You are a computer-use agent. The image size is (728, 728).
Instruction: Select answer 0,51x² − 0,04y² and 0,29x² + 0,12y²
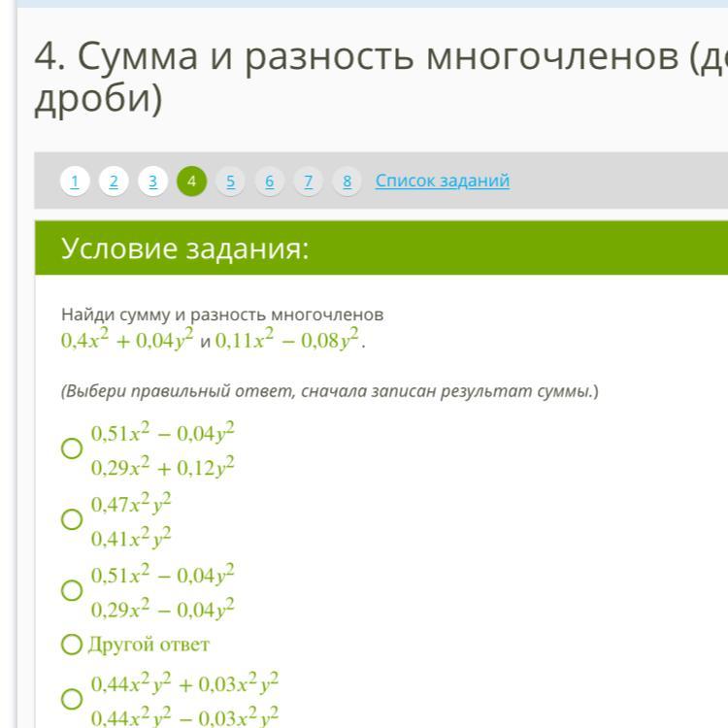tap(72, 448)
